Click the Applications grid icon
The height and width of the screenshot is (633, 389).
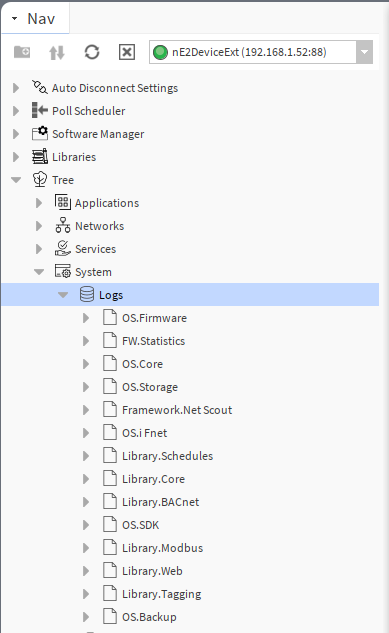pyautogui.click(x=63, y=202)
